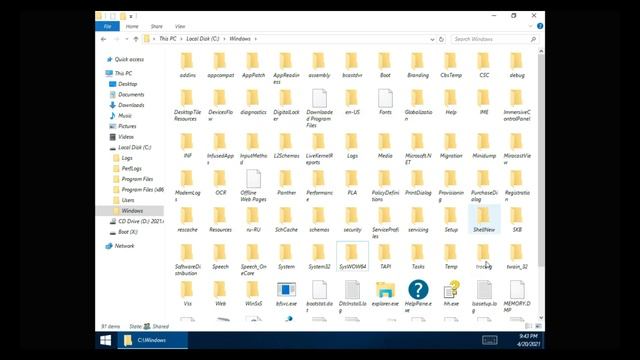Select the debug folder icon

516,61
